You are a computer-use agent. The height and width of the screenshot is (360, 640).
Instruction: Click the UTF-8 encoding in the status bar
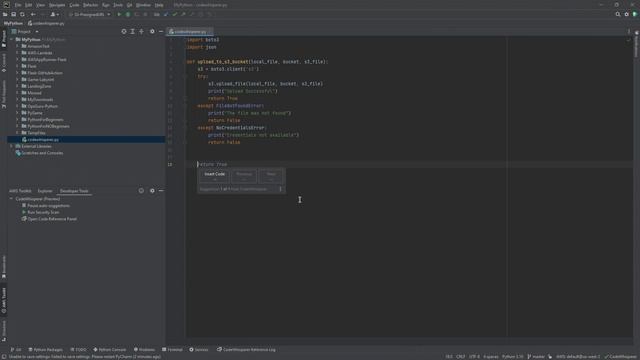pyautogui.click(x=474, y=356)
